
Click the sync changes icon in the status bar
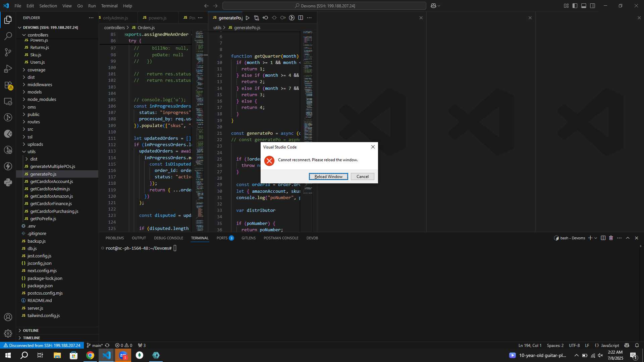107,346
